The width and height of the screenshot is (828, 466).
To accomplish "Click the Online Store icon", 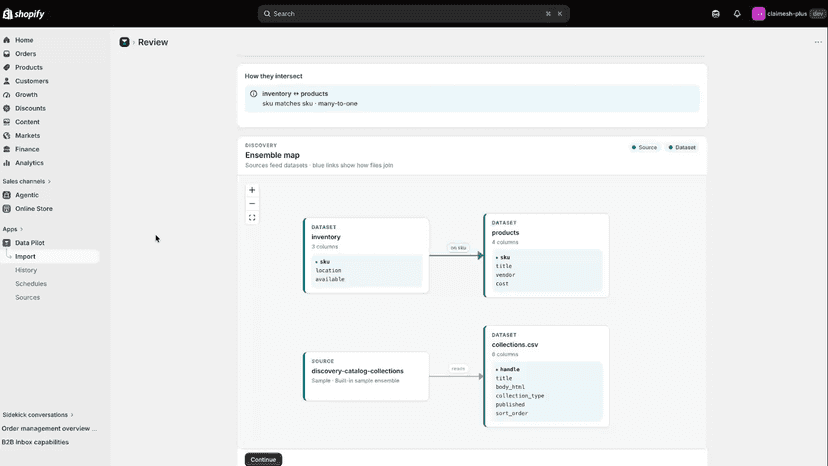I will point(6,209).
